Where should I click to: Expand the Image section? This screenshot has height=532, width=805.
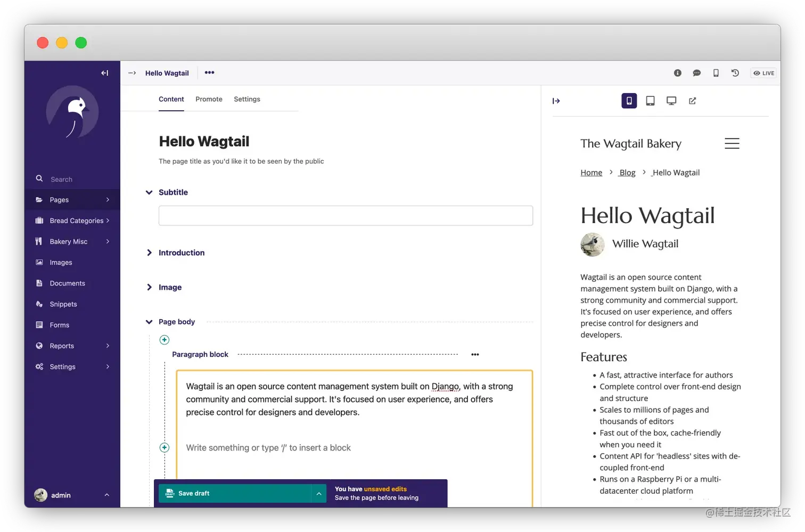149,287
